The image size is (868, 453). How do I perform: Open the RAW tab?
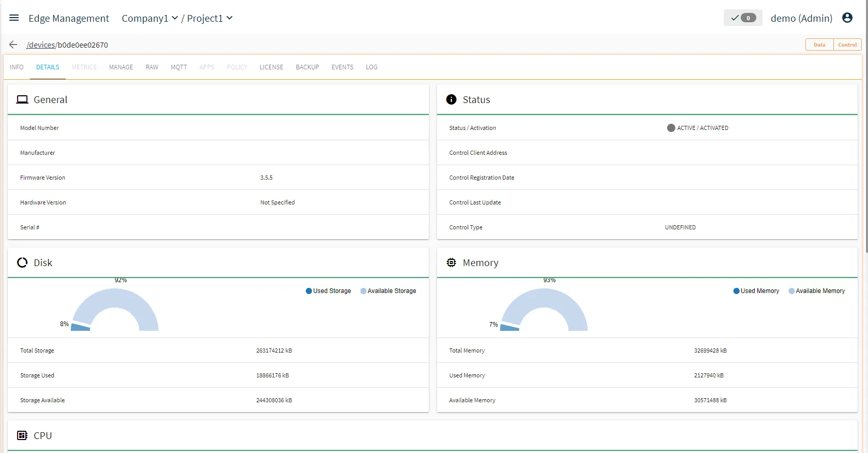(x=152, y=67)
